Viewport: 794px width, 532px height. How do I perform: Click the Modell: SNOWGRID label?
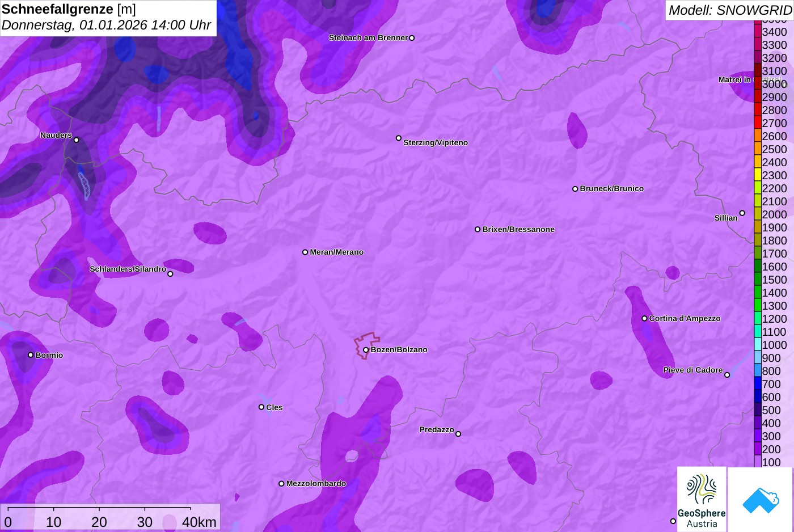(x=730, y=10)
